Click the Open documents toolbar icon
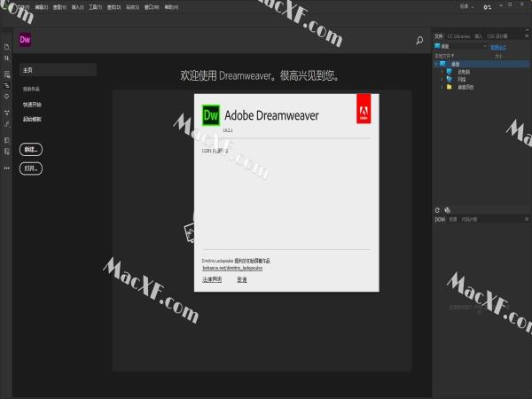Image resolution: width=532 pixels, height=399 pixels. tap(7, 47)
